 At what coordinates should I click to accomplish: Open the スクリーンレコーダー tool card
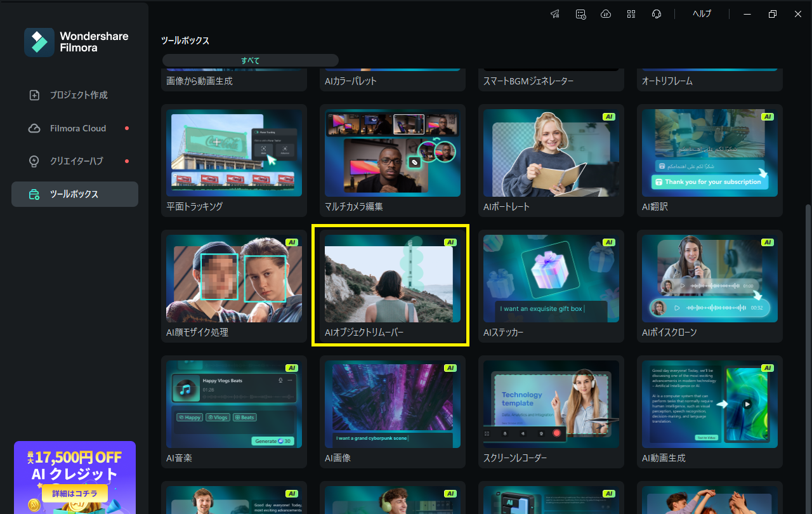point(551,412)
